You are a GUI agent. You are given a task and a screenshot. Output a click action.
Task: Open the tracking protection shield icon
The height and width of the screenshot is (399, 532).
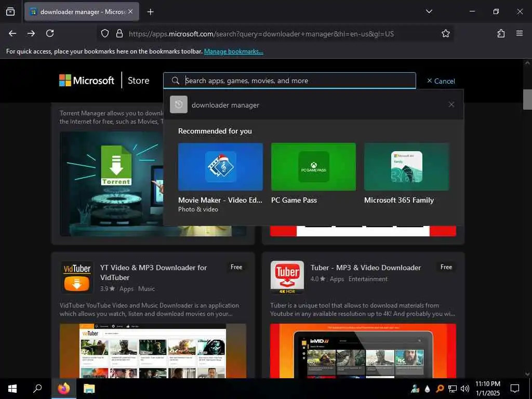[x=105, y=33]
